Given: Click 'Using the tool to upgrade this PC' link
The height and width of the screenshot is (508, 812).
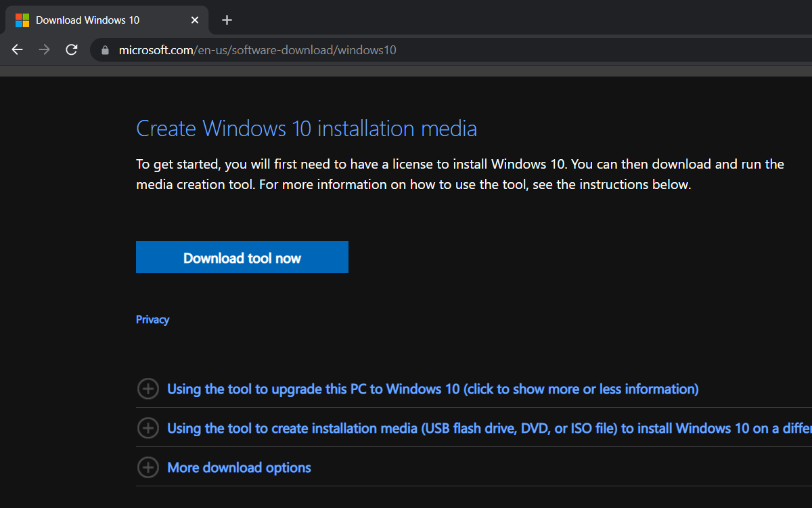Looking at the screenshot, I should (433, 389).
